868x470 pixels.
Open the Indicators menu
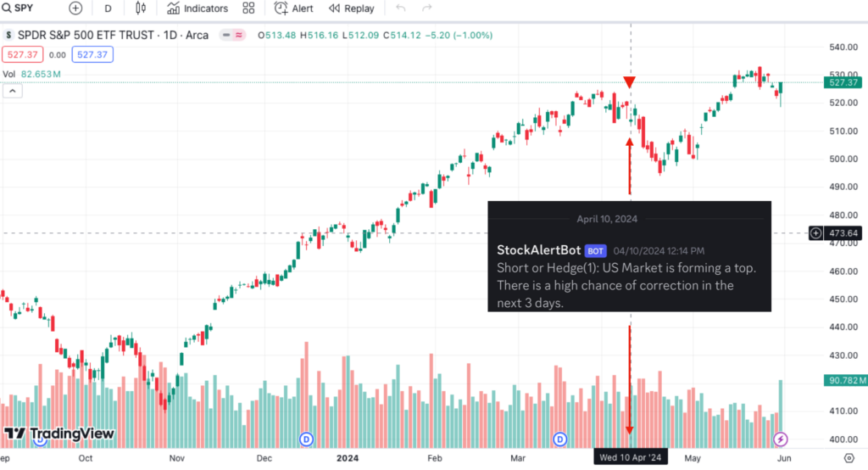pyautogui.click(x=197, y=8)
